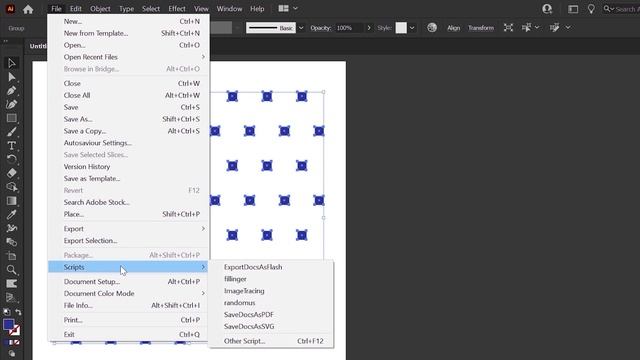This screenshot has height=360, width=640.
Task: Click the Home icon
Action: [x=28, y=9]
